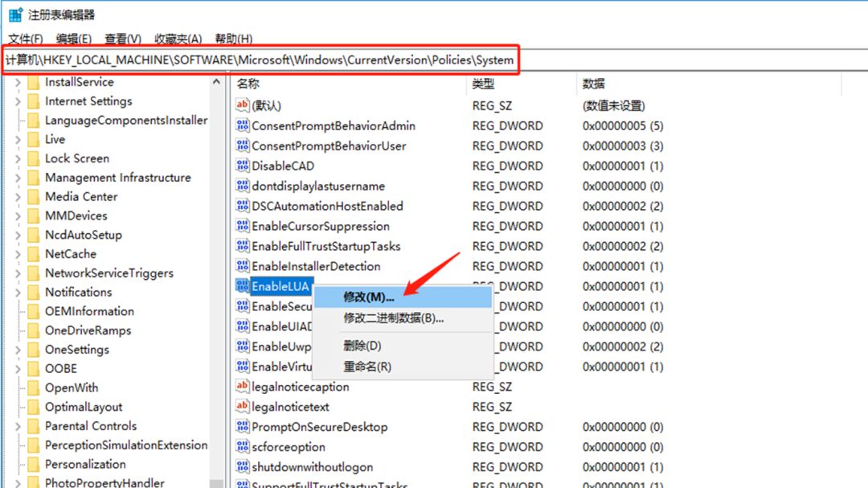Expand the Lock Screen tree node
868x488 pixels.
[x=18, y=159]
